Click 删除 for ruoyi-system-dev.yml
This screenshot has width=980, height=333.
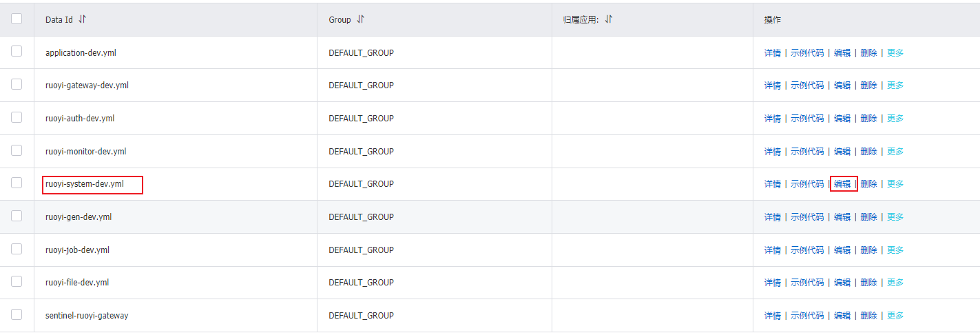coord(869,184)
